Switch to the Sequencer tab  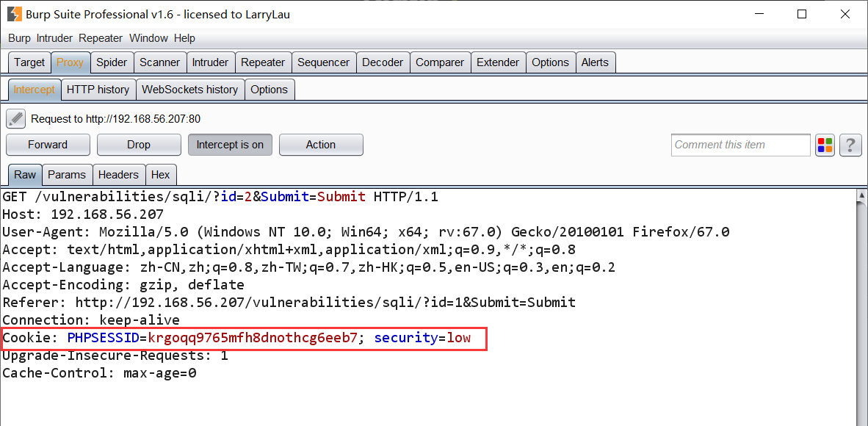(x=323, y=62)
